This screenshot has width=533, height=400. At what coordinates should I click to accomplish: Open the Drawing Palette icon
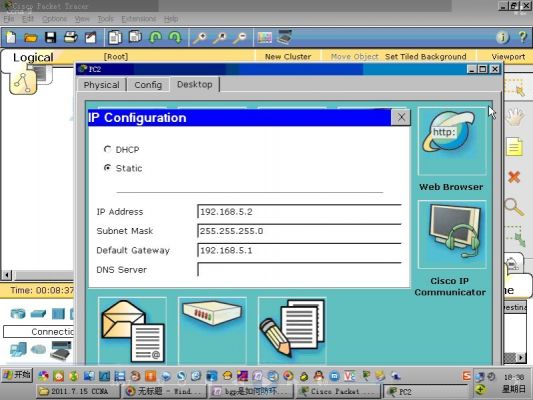point(264,37)
